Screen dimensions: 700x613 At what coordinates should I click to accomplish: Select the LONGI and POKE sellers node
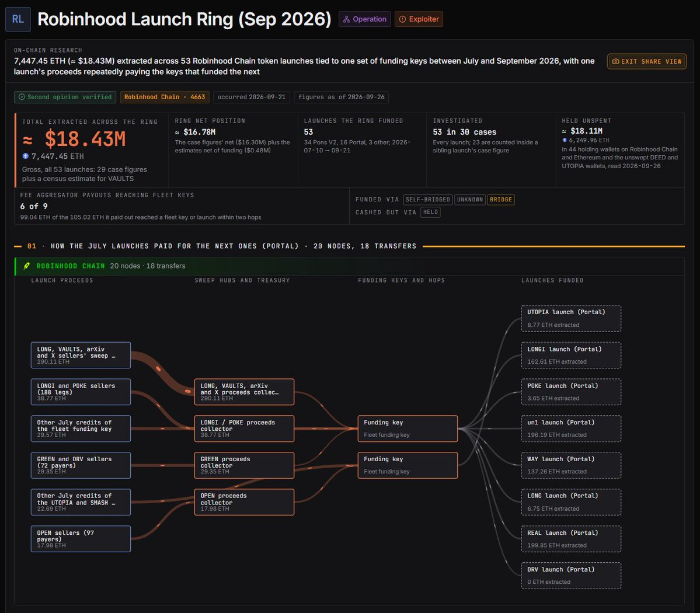tap(81, 392)
